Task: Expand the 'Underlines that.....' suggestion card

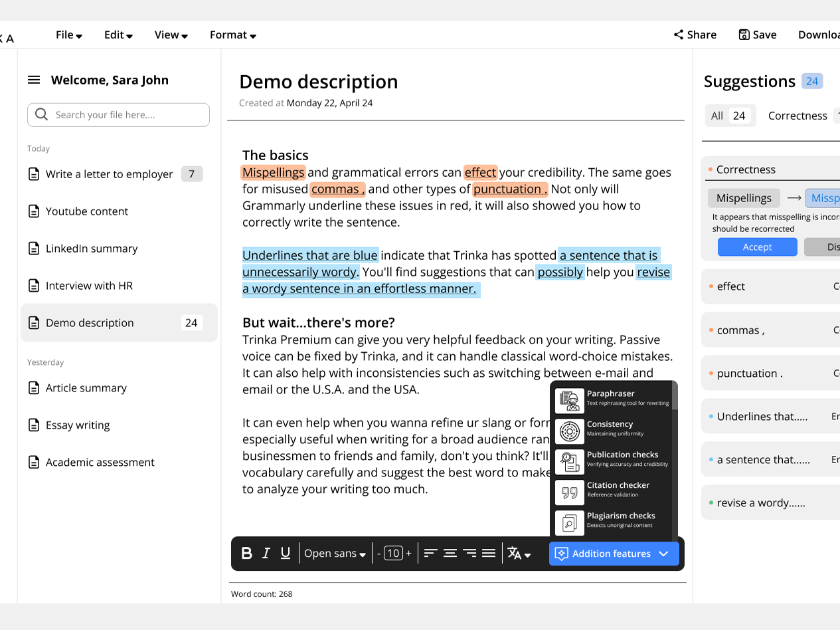Action: (770, 417)
